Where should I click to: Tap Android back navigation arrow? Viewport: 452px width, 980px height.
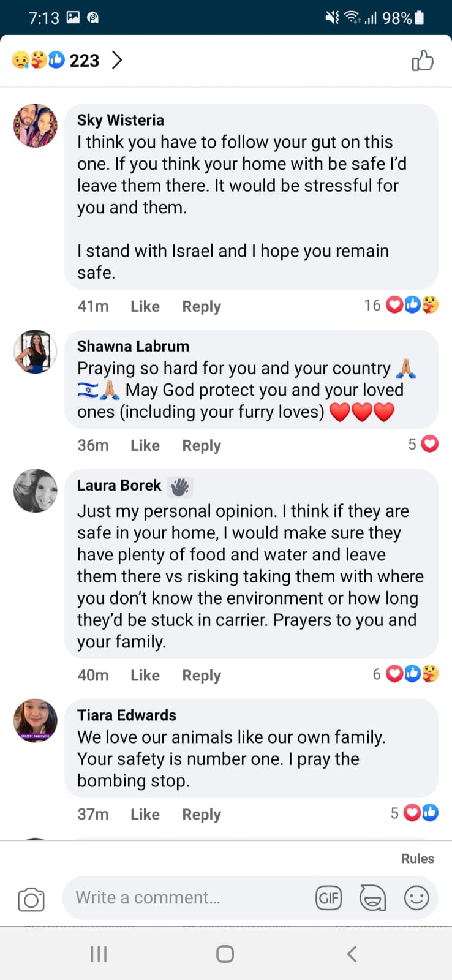352,954
